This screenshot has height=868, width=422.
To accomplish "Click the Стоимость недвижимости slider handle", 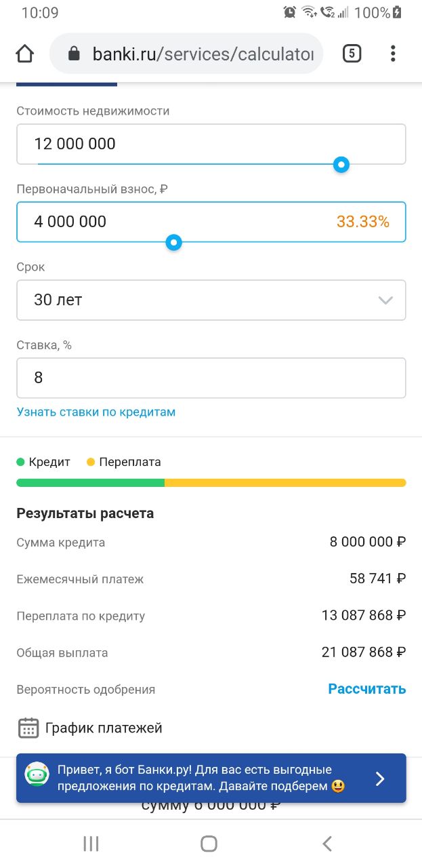I will (342, 164).
